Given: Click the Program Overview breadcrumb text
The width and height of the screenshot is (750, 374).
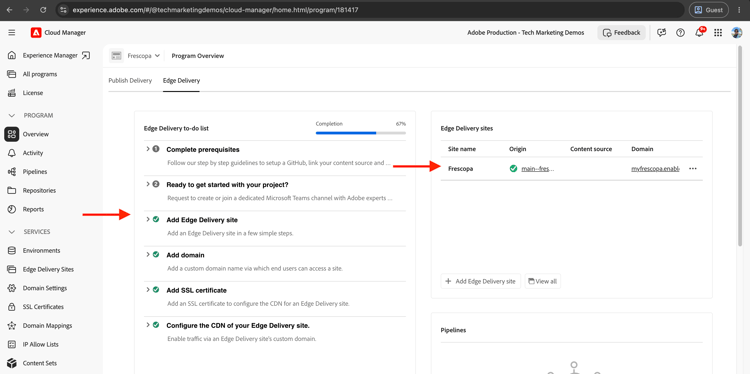Looking at the screenshot, I should (198, 56).
